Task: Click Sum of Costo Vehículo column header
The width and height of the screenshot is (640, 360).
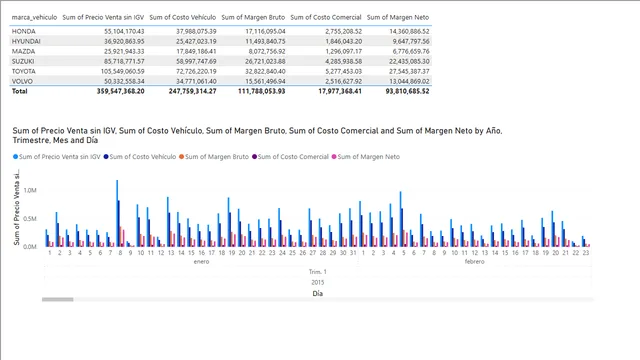Action: 182,18
